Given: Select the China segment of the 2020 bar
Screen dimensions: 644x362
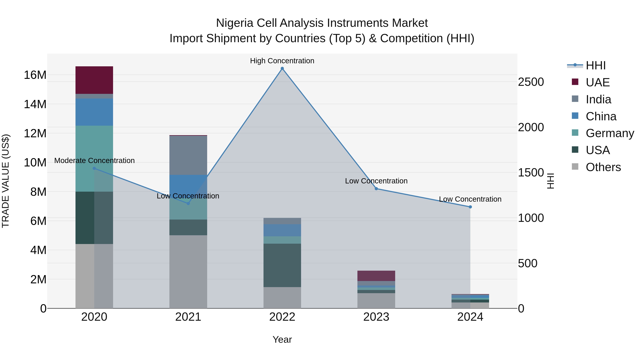Looking at the screenshot, I should tap(94, 112).
